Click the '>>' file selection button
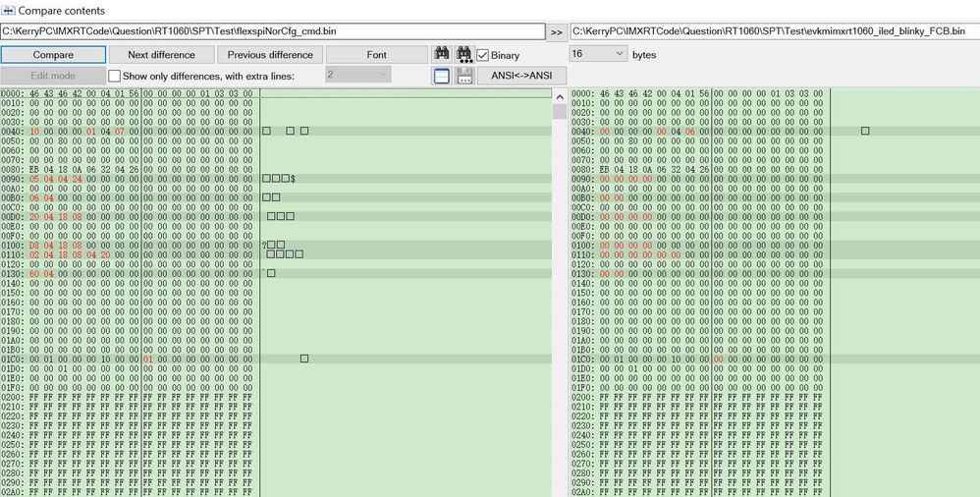This screenshot has width=980, height=497. coord(557,32)
